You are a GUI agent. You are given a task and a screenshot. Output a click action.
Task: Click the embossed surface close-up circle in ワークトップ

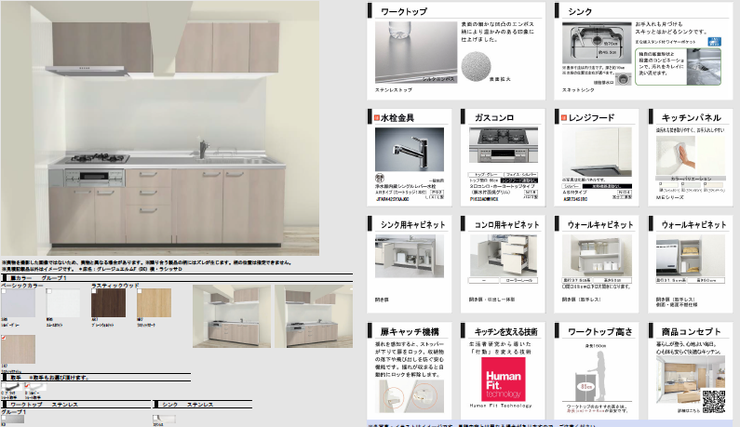(476, 67)
